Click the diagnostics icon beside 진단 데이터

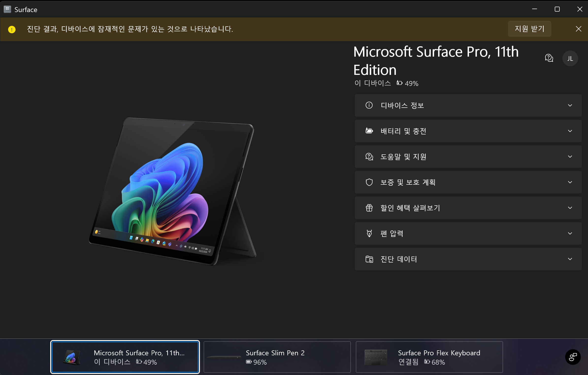tap(369, 259)
